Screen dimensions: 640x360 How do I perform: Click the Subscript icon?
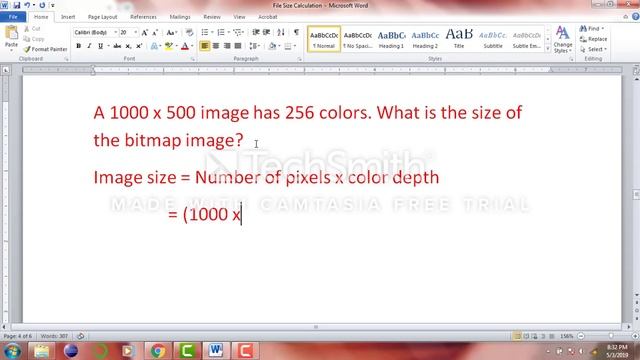[128, 46]
